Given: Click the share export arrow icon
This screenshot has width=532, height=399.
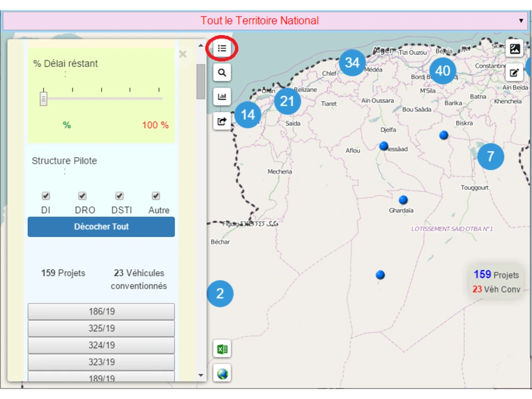Looking at the screenshot, I should [x=222, y=121].
